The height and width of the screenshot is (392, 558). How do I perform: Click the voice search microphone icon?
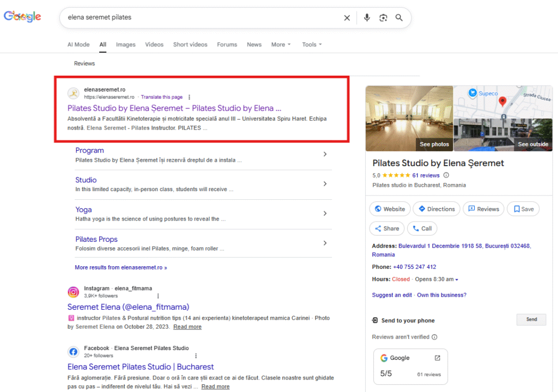(x=367, y=17)
